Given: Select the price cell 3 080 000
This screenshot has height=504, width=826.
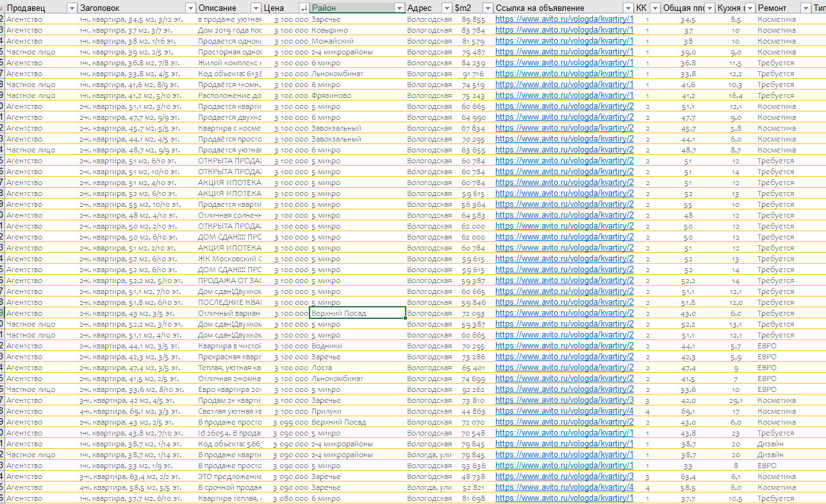Looking at the screenshot, I should tap(286, 498).
